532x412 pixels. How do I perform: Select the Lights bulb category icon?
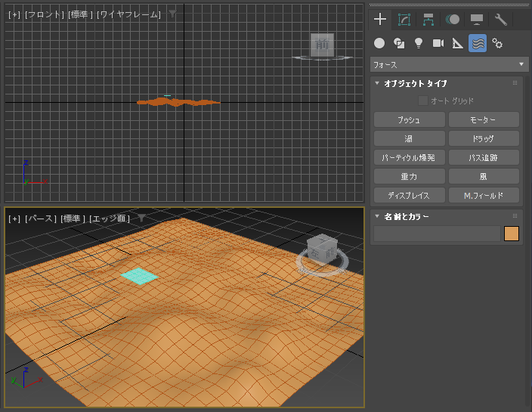[x=419, y=43]
